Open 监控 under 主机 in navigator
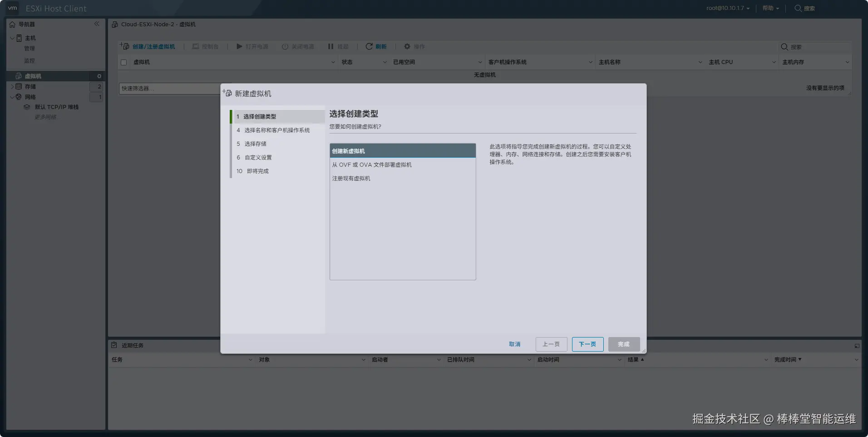Screen dimensions: 868x437 click(30, 61)
